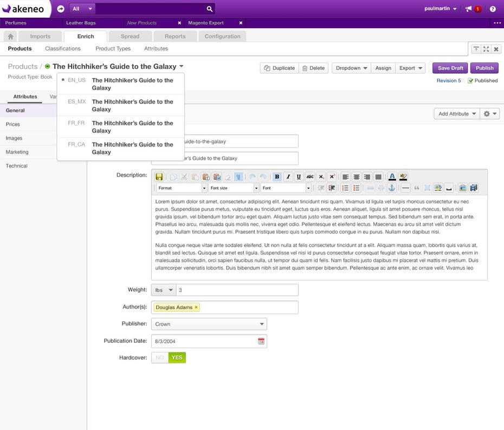Toggle underline formatting in the description
This screenshot has height=430, width=504.
coord(299,177)
